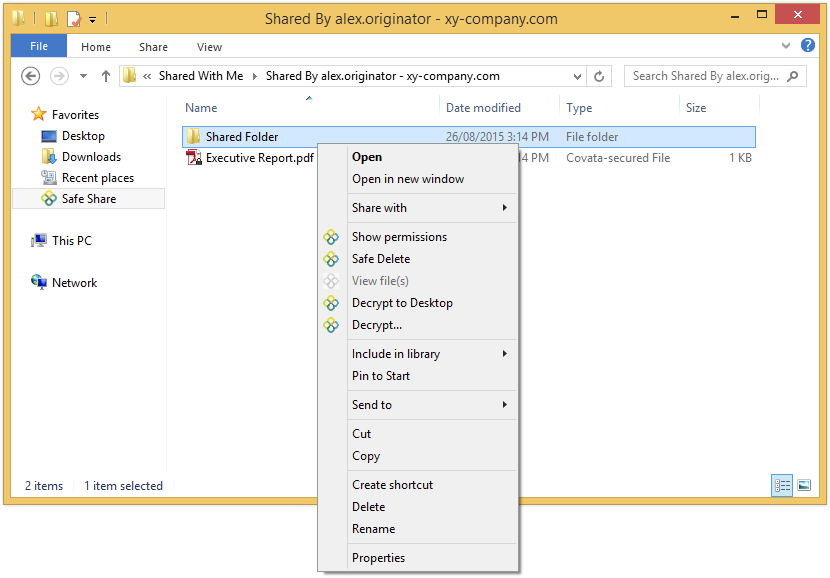Open Shared With Me from the breadcrumb

(x=199, y=75)
